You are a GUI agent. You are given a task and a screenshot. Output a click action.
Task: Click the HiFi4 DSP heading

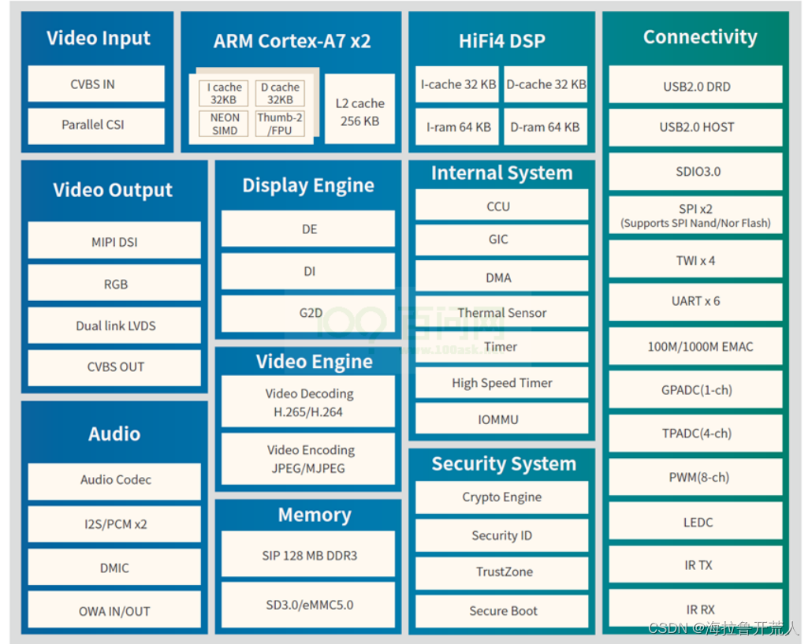tap(502, 41)
